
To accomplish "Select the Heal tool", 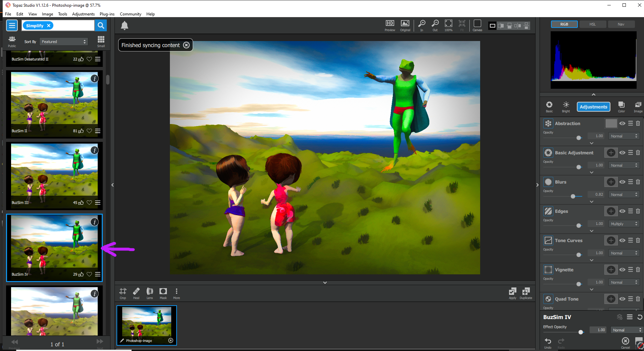I will point(136,293).
